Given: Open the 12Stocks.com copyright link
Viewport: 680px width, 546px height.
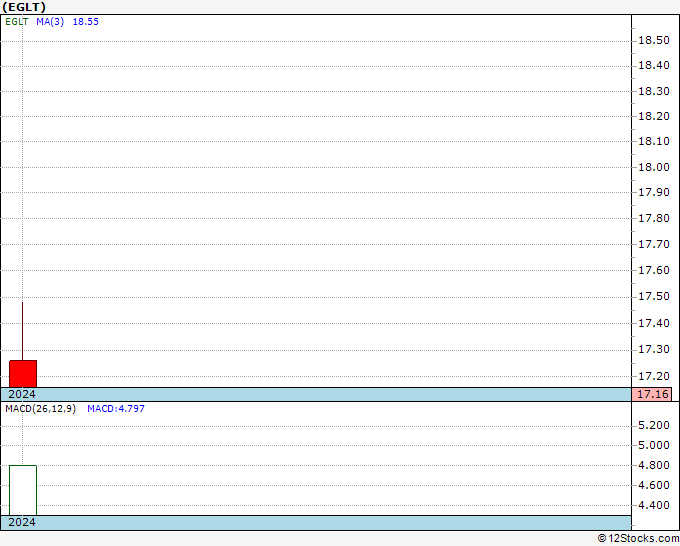Looking at the screenshot, I should pyautogui.click(x=638, y=539).
